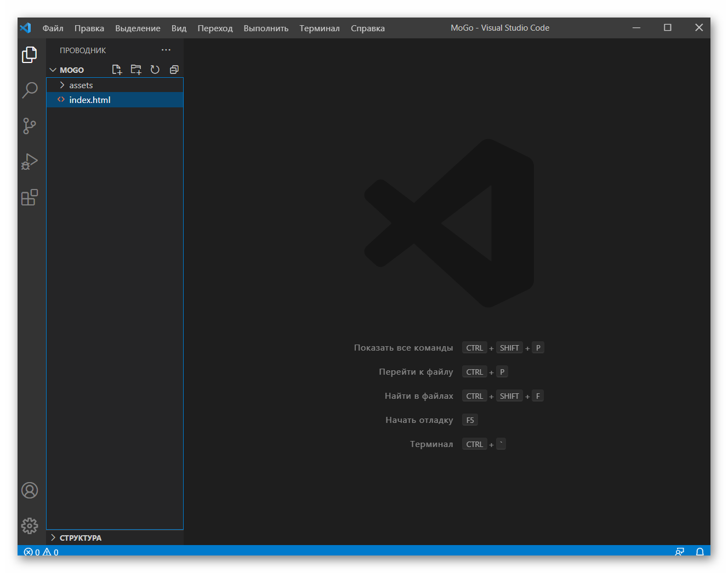Screen dimensions: 728x573
Task: Refresh the explorer with the refresh icon
Action: point(155,70)
